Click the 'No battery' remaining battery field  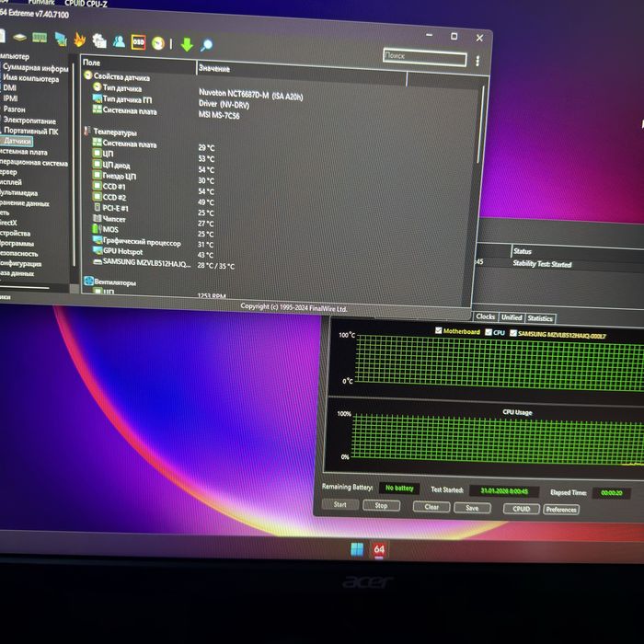pos(399,488)
